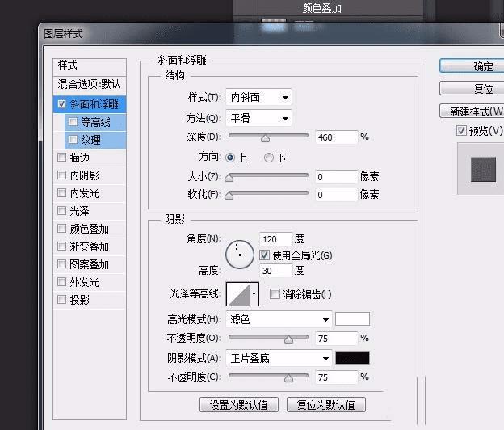Enable the 外发光 checkbox
Image resolution: width=504 pixels, height=430 pixels.
tap(61, 282)
